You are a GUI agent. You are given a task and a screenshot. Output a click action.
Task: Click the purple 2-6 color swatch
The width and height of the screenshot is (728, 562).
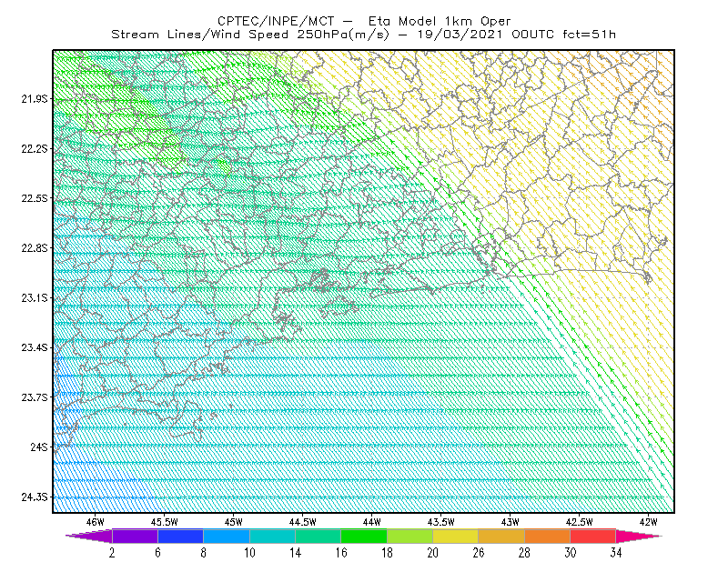tap(135, 536)
